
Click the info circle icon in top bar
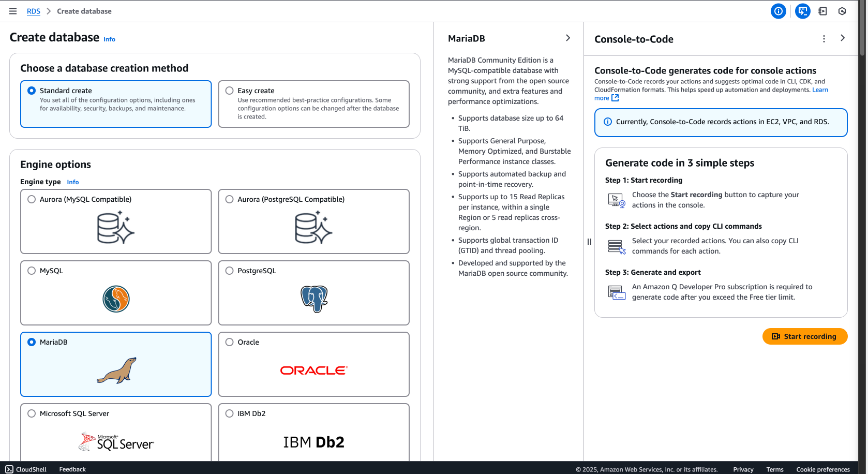[x=778, y=11]
